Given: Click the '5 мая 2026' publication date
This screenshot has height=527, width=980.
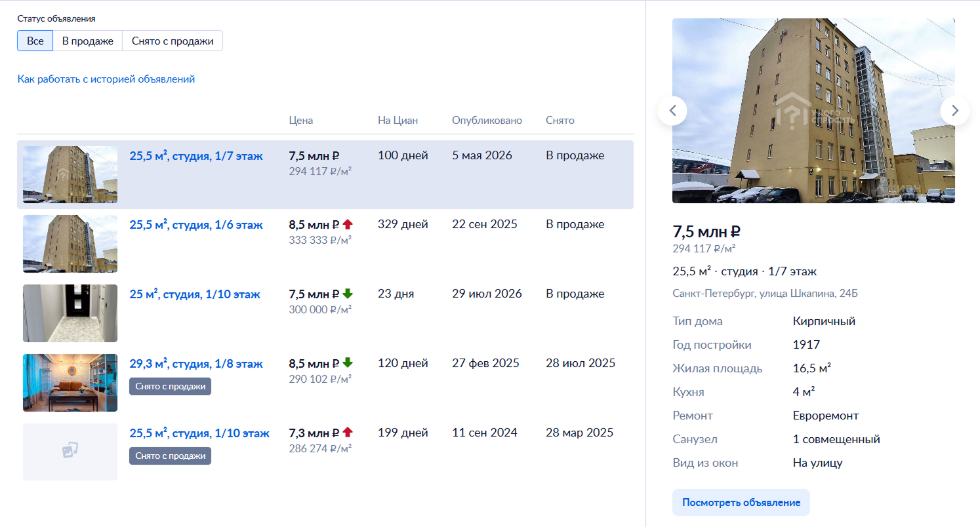Looking at the screenshot, I should (482, 156).
